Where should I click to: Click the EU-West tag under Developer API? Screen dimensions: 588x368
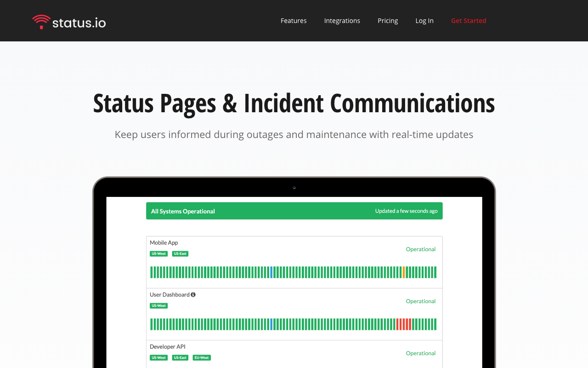202,358
